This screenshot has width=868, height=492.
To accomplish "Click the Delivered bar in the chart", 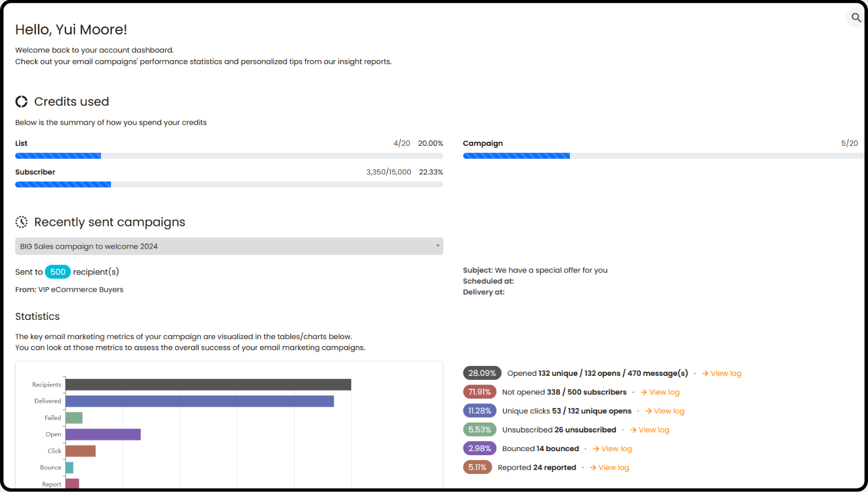I will click(x=199, y=401).
